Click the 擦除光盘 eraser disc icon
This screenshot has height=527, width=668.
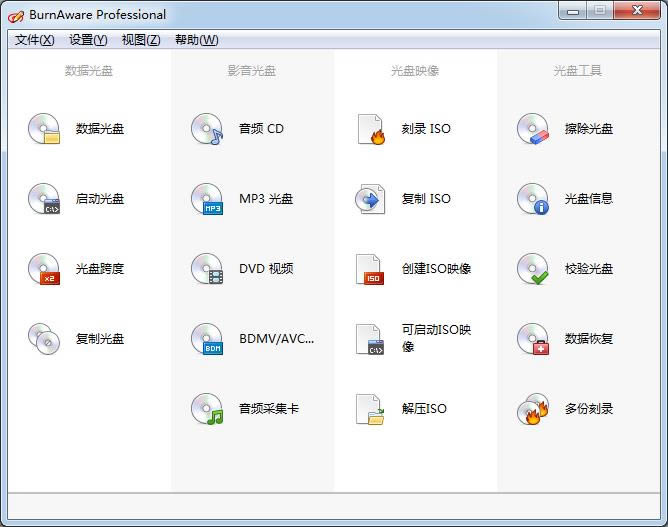point(533,129)
